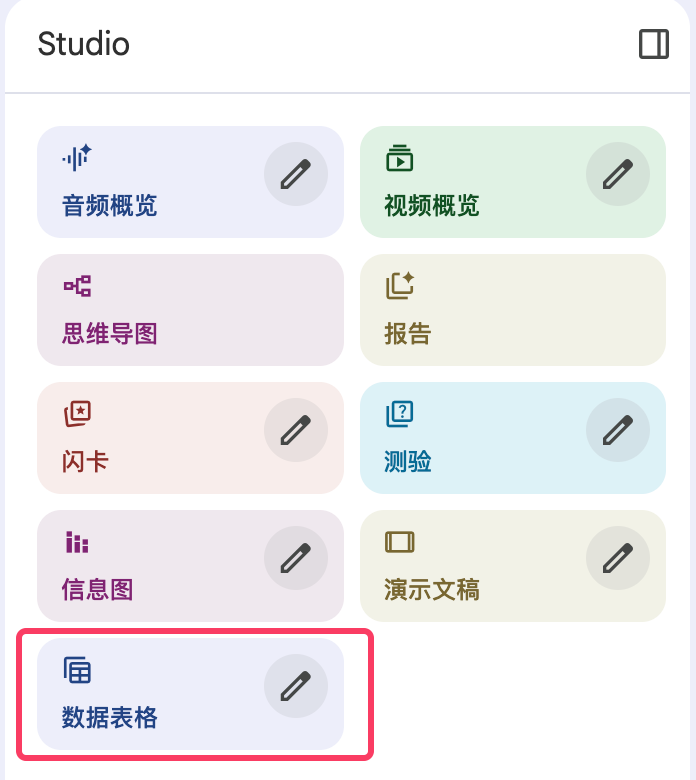Click the Studio panel title
Viewport: 696px width, 780px height.
click(x=84, y=44)
